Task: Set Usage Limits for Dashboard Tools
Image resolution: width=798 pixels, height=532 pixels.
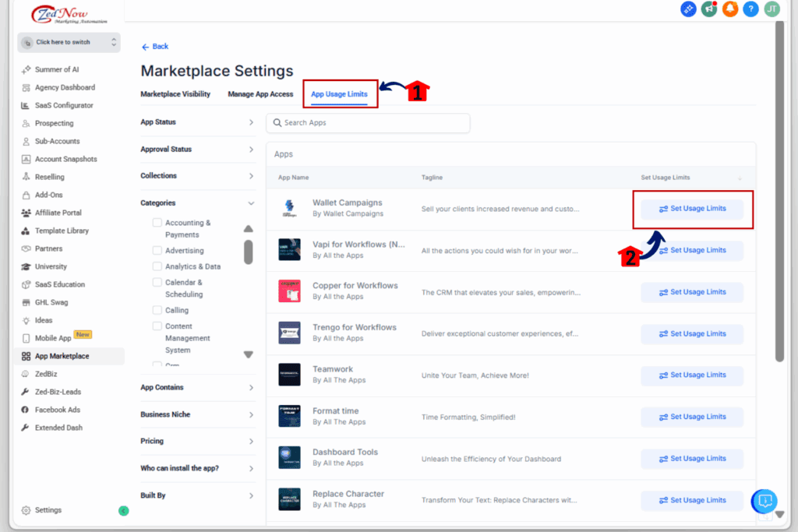Action: (692, 459)
